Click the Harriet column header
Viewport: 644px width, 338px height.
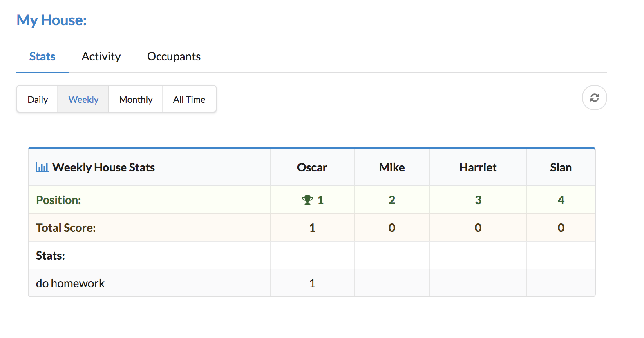click(x=478, y=167)
